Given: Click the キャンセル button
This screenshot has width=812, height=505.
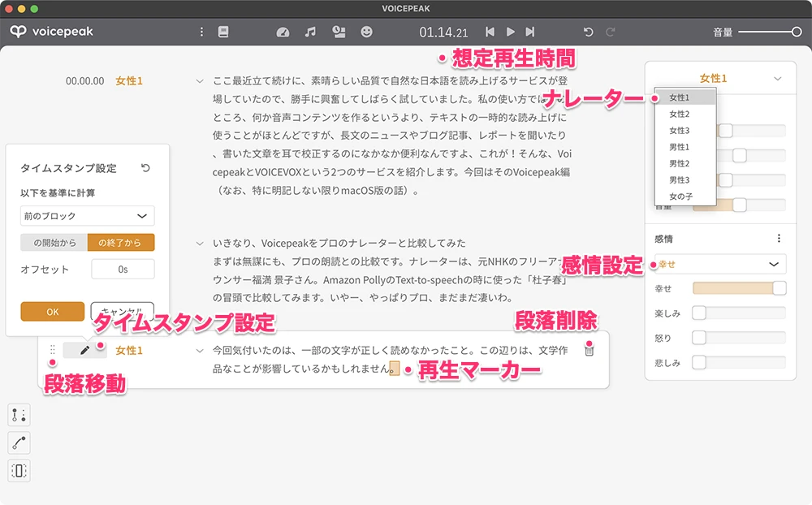Looking at the screenshot, I should [122, 312].
